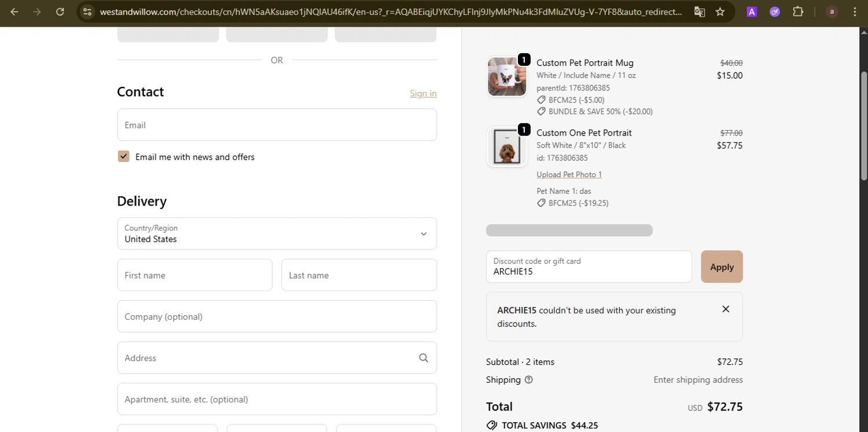868x432 pixels.
Task: Click the translate page icon
Action: coord(700,12)
